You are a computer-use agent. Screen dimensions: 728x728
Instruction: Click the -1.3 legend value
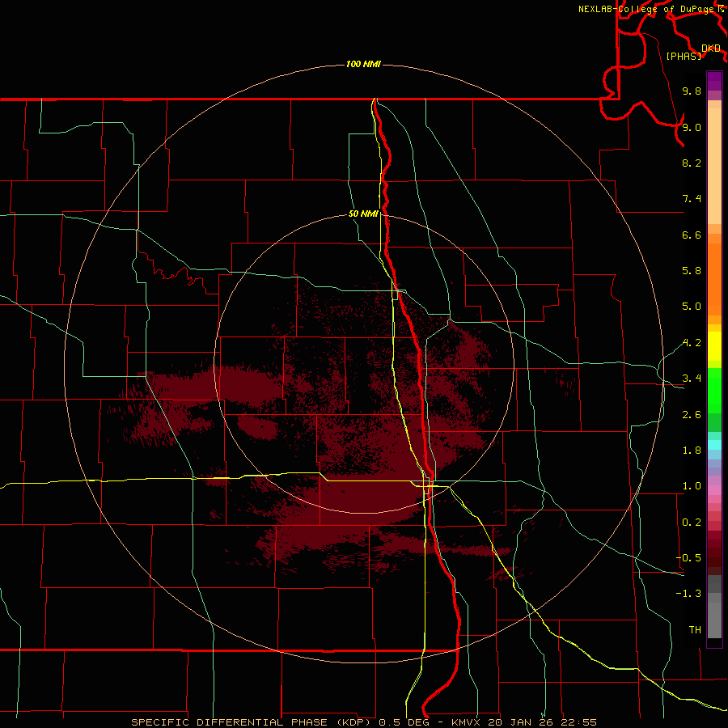[x=688, y=594]
